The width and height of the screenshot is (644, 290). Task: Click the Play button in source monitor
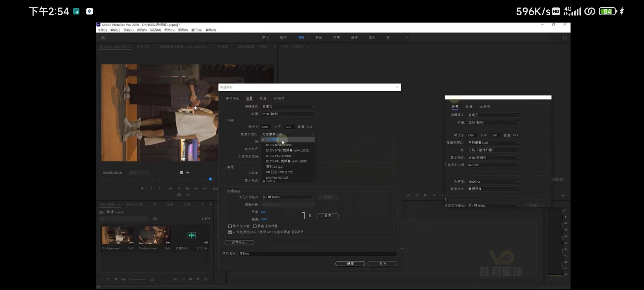[x=188, y=189]
